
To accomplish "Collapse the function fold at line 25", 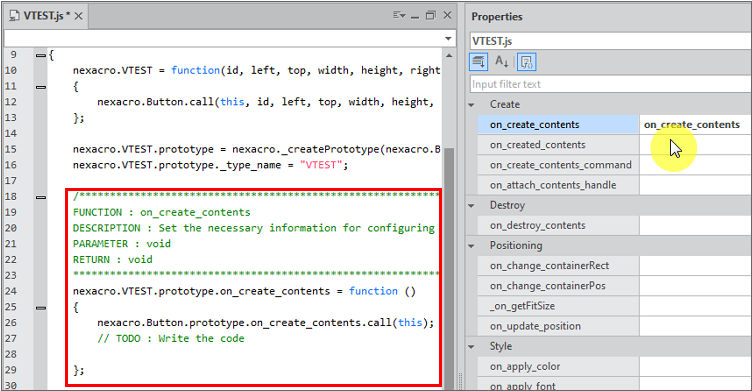I will pyautogui.click(x=41, y=308).
